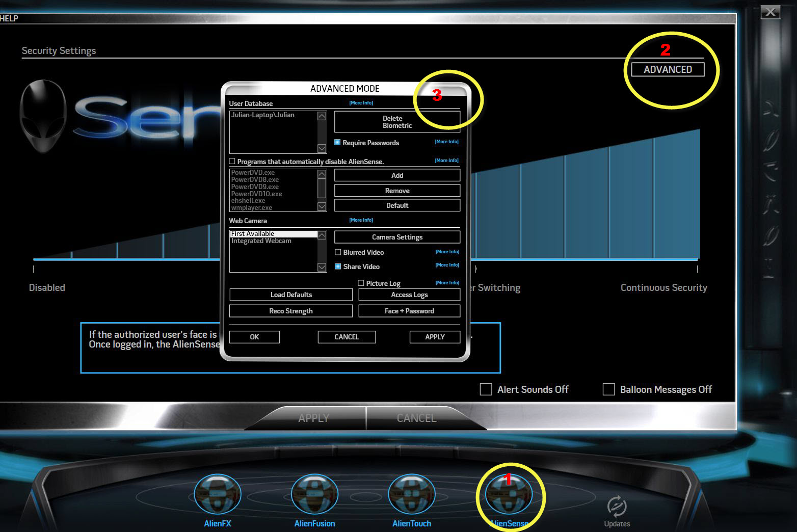Open More Info link for disable programs
Screen dimensions: 797x532
[446, 161]
